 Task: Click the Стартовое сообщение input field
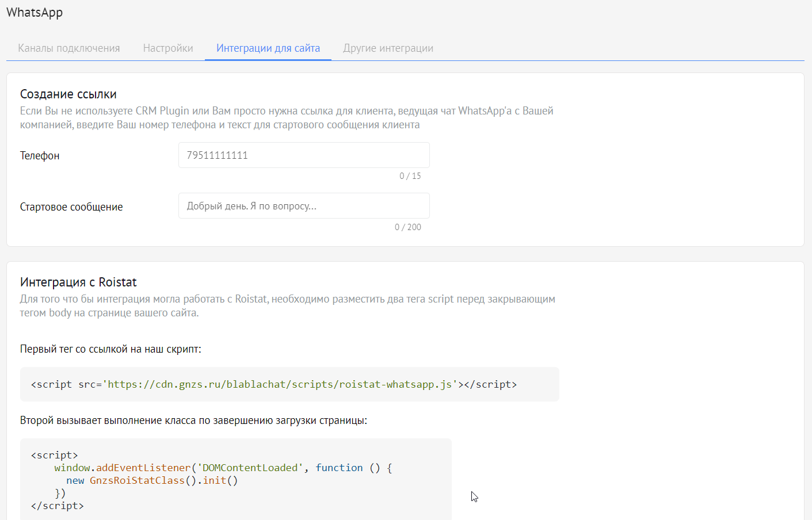pos(304,206)
